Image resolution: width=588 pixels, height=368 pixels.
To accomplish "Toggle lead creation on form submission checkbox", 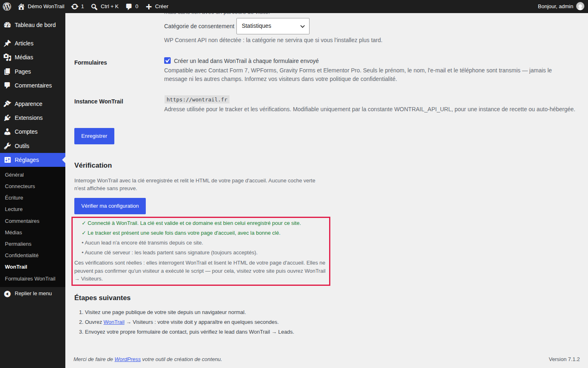I will [x=167, y=61].
